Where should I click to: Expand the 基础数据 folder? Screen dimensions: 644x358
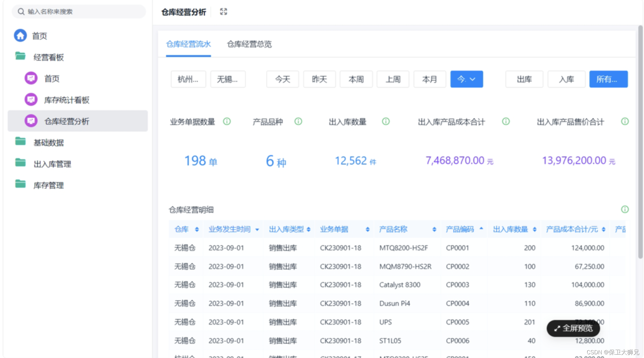point(48,143)
